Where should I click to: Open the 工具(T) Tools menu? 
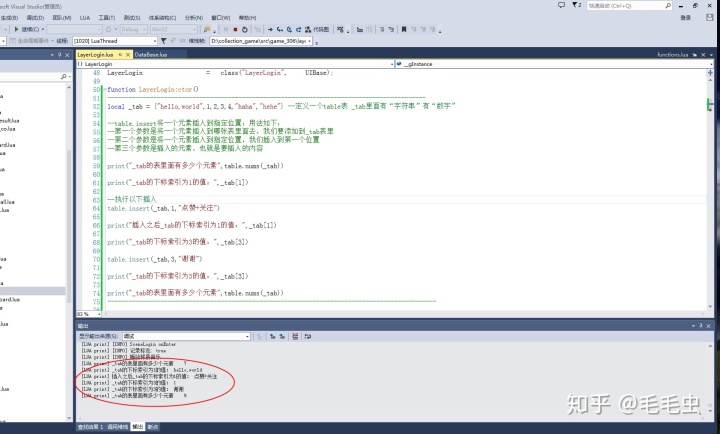coord(107,17)
